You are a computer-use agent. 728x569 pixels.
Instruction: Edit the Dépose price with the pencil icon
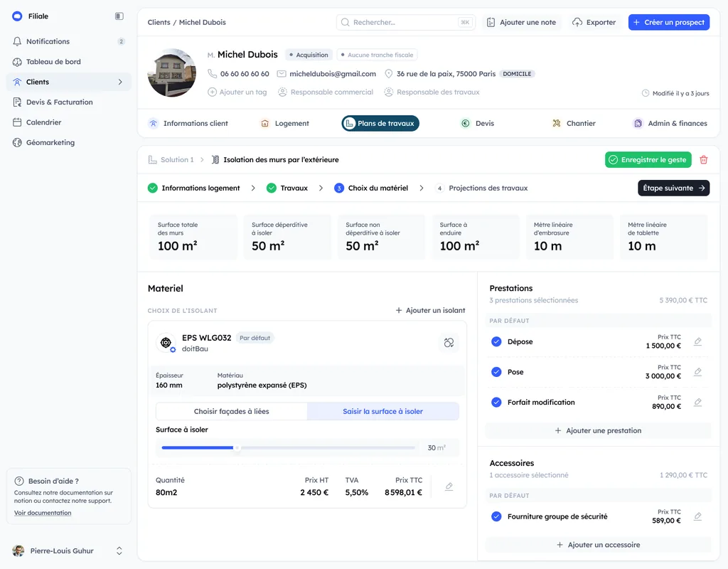[697, 342]
